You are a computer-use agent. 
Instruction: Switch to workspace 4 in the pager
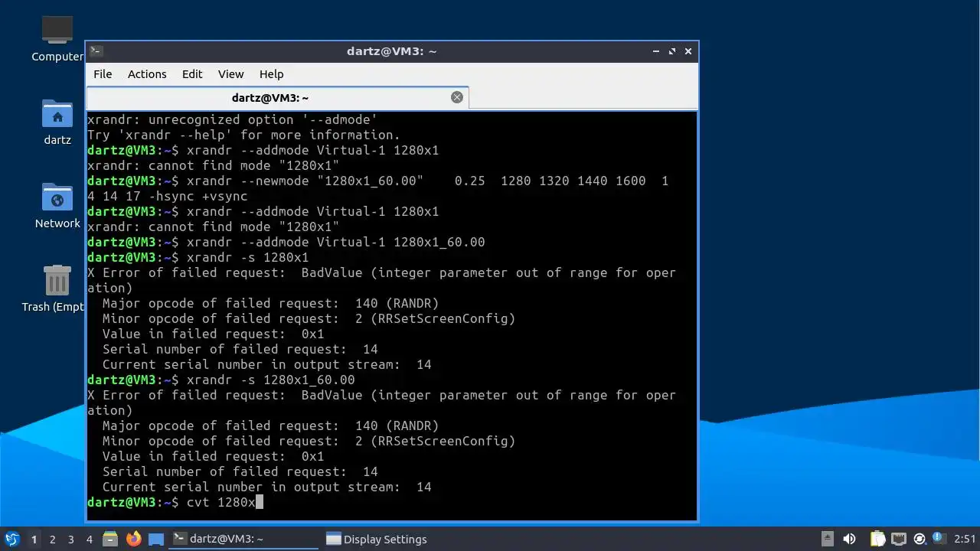click(x=89, y=539)
